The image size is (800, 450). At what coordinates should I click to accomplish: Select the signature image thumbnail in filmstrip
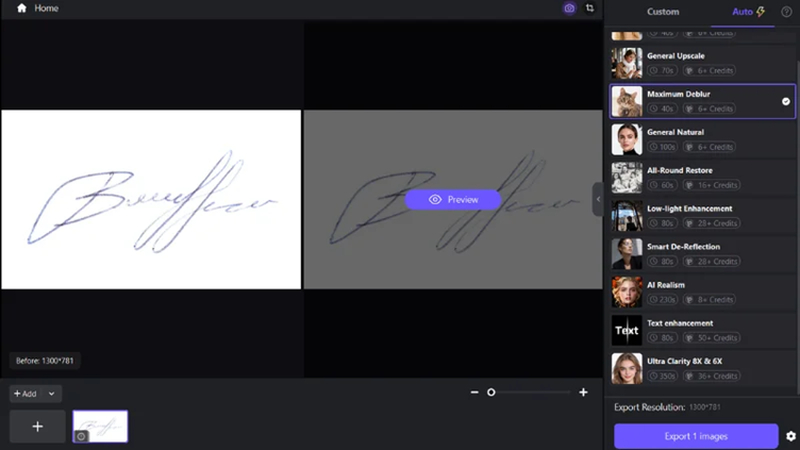point(101,427)
